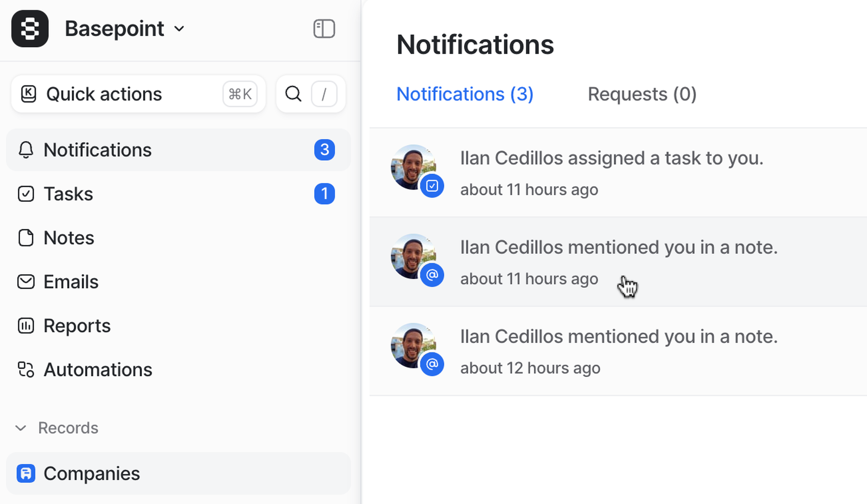The image size is (867, 504).
Task: Open Companies in Records list
Action: (91, 473)
